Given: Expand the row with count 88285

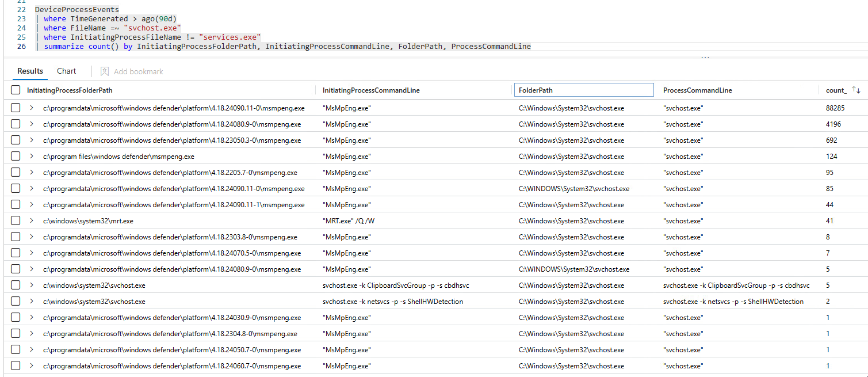Looking at the screenshot, I should pos(32,108).
